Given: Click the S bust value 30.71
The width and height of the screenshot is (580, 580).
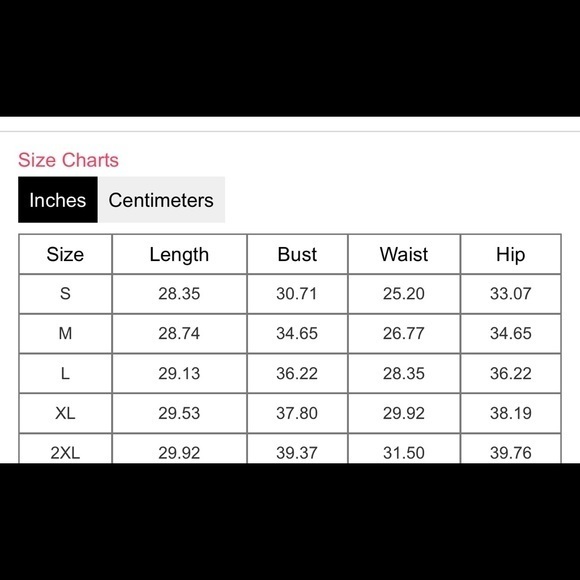Looking at the screenshot, I should pyautogui.click(x=297, y=294).
